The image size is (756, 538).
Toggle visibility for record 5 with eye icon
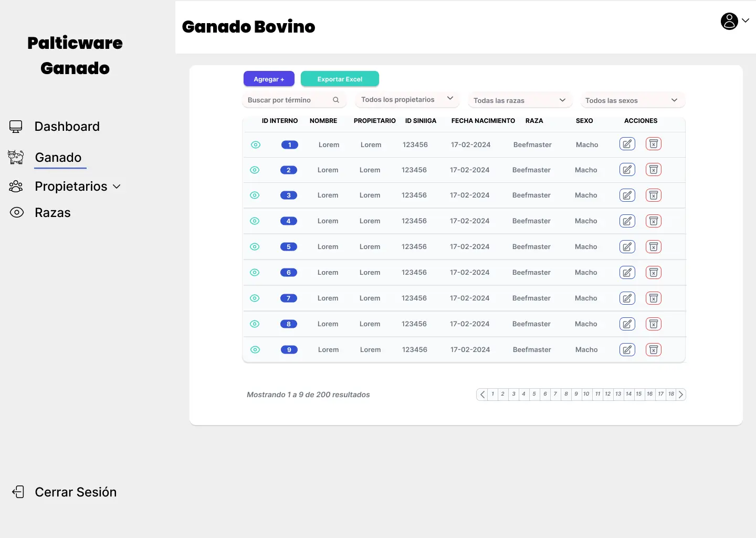255,246
